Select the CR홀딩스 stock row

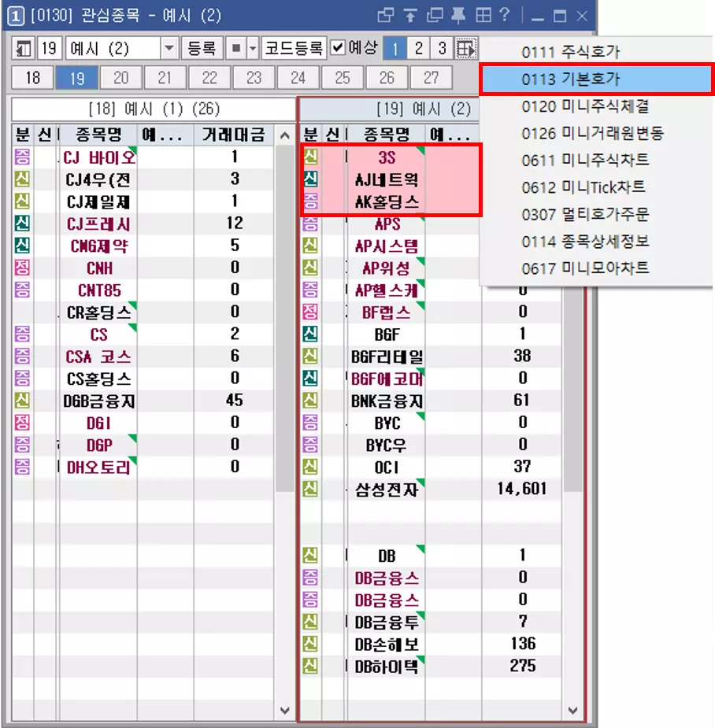point(143,312)
